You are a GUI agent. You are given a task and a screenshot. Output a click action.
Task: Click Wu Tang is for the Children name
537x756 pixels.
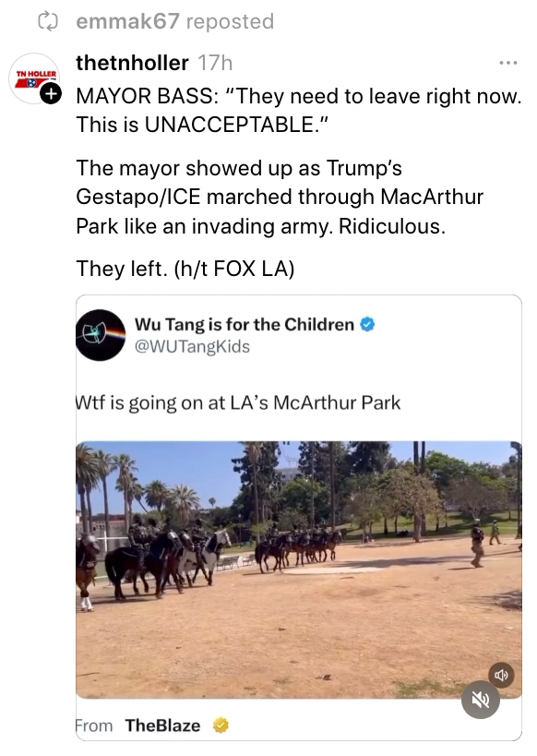[245, 325]
